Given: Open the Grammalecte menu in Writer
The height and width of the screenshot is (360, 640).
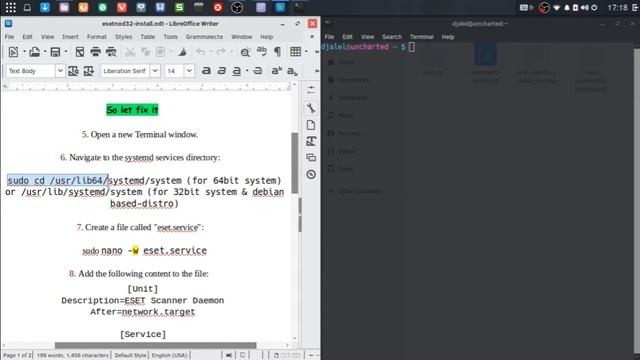Looking at the screenshot, I should [204, 37].
